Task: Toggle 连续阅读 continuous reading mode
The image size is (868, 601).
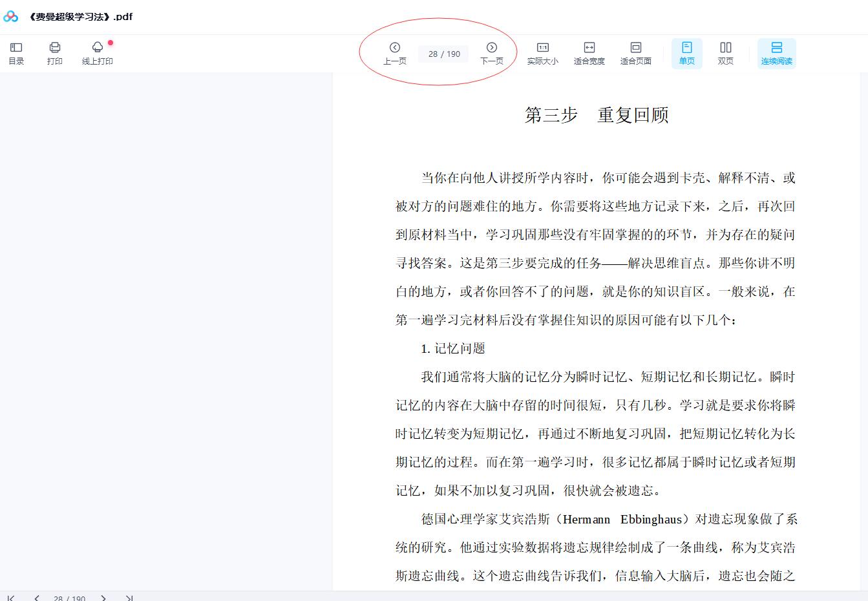Action: [x=777, y=53]
